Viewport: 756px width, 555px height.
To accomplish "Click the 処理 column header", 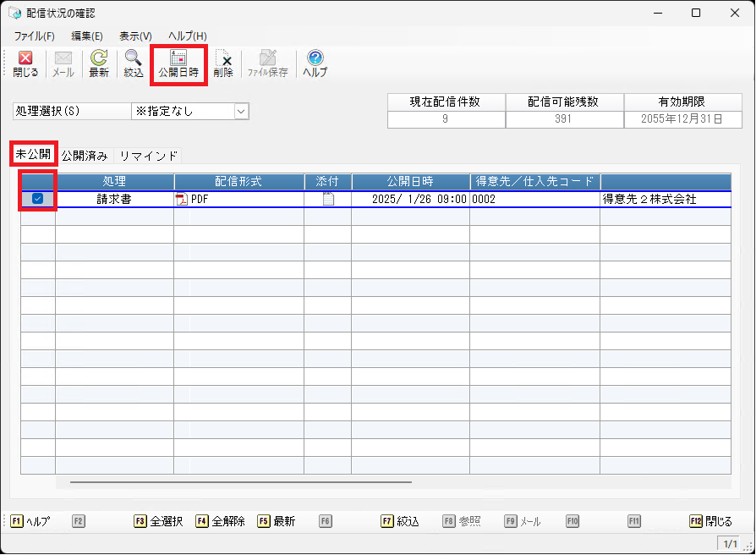I will click(x=115, y=182).
